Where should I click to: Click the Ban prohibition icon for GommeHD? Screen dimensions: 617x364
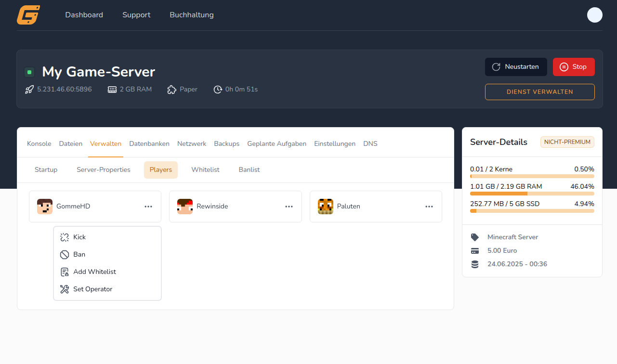pos(64,254)
